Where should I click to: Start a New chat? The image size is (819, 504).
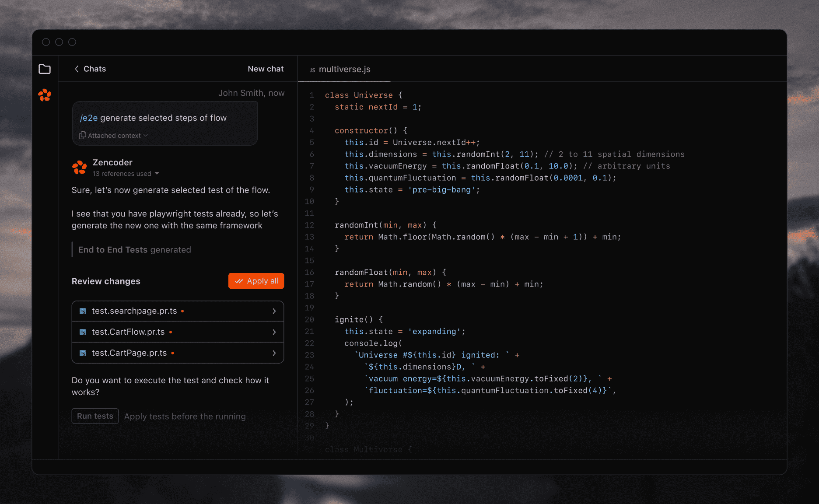[x=266, y=69]
